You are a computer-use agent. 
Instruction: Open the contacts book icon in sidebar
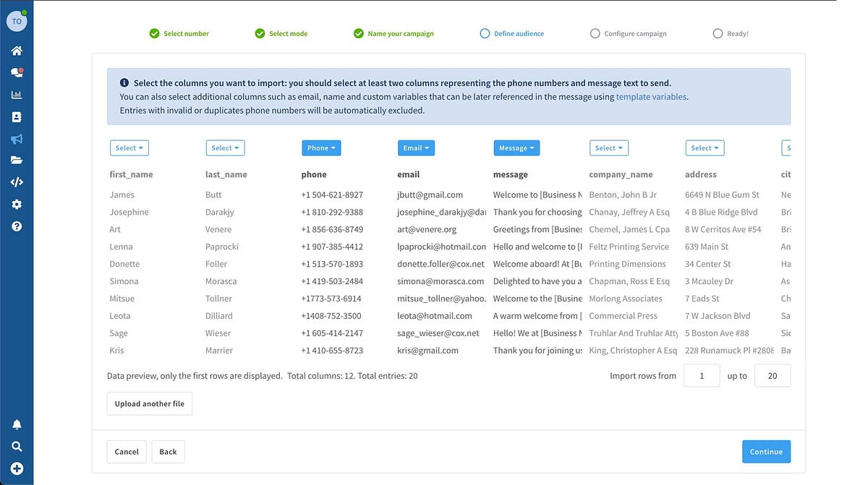pyautogui.click(x=17, y=117)
